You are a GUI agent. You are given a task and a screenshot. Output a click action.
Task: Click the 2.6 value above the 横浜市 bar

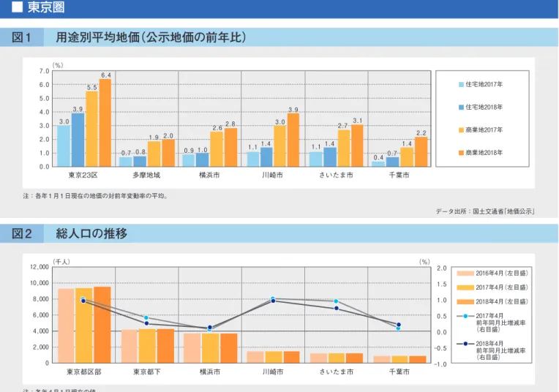pyautogui.click(x=217, y=128)
